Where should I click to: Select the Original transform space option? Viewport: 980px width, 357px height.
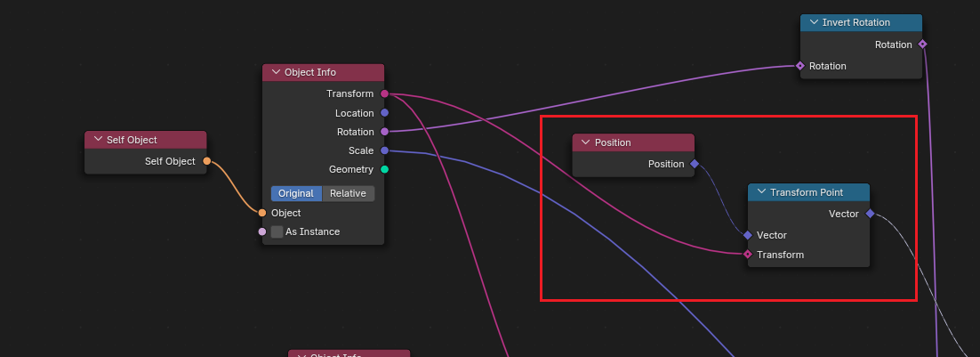point(296,193)
